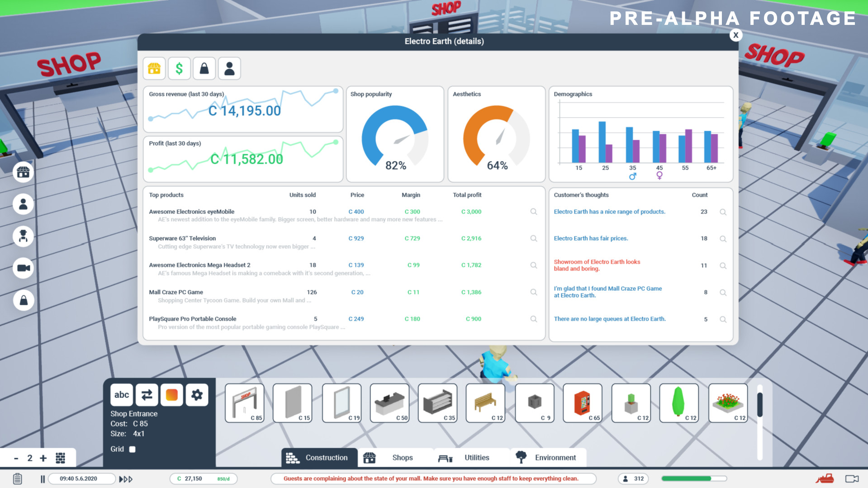Enable the Grid checkbox
The height and width of the screenshot is (488, 868).
pyautogui.click(x=133, y=449)
